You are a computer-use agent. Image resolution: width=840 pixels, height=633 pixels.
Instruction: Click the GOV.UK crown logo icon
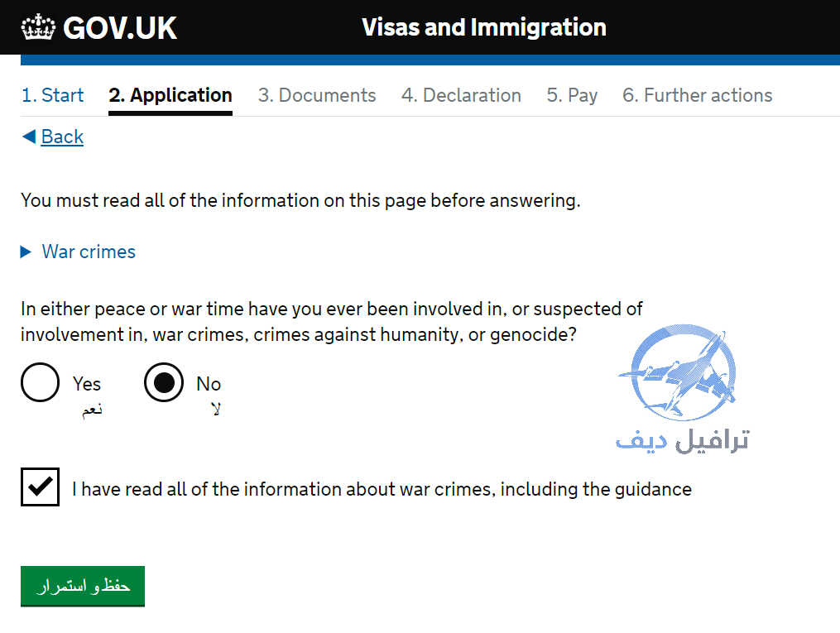(38, 27)
